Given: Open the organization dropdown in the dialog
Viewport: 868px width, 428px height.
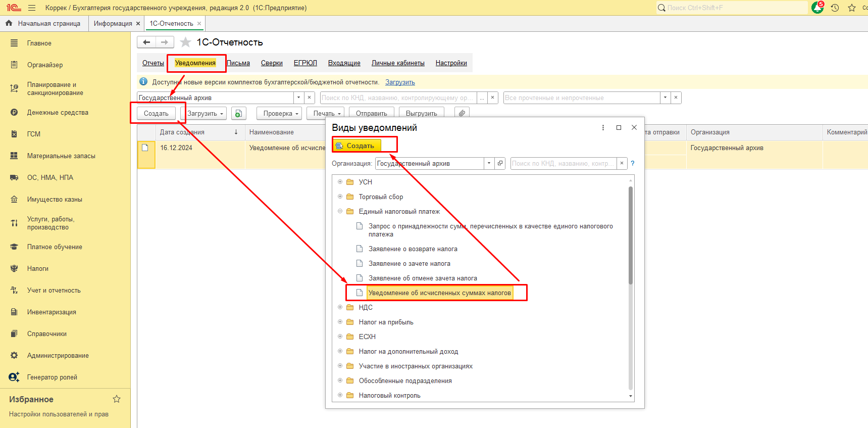Looking at the screenshot, I should (x=489, y=163).
